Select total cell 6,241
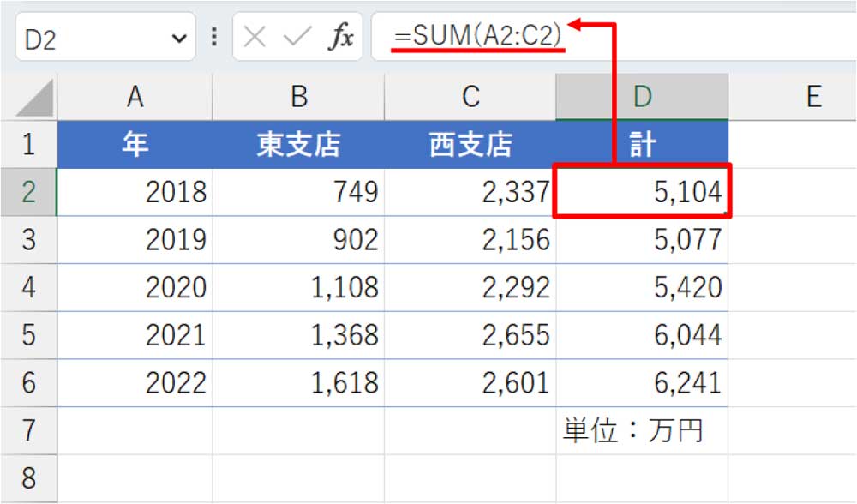Image resolution: width=857 pixels, height=504 pixels. [x=642, y=382]
